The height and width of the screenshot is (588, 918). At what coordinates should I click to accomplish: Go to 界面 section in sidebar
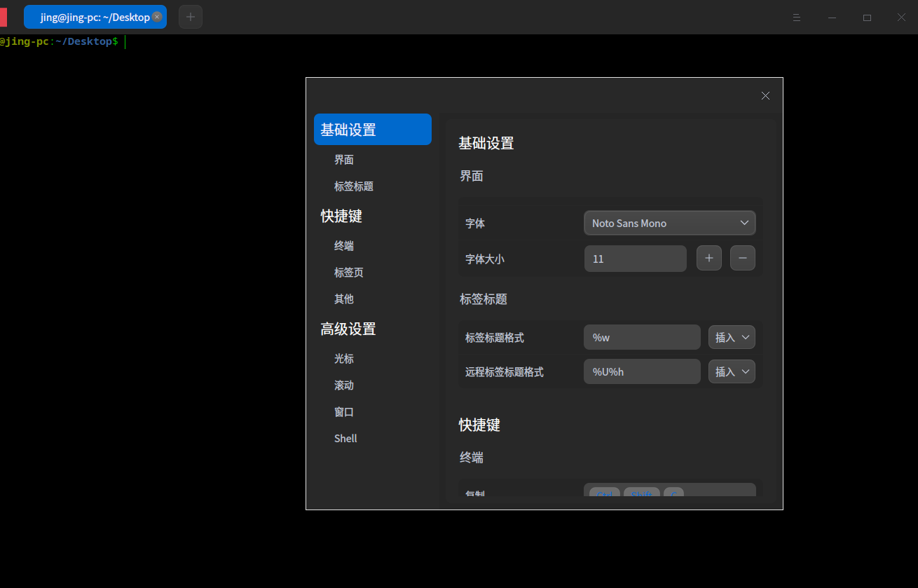344,160
